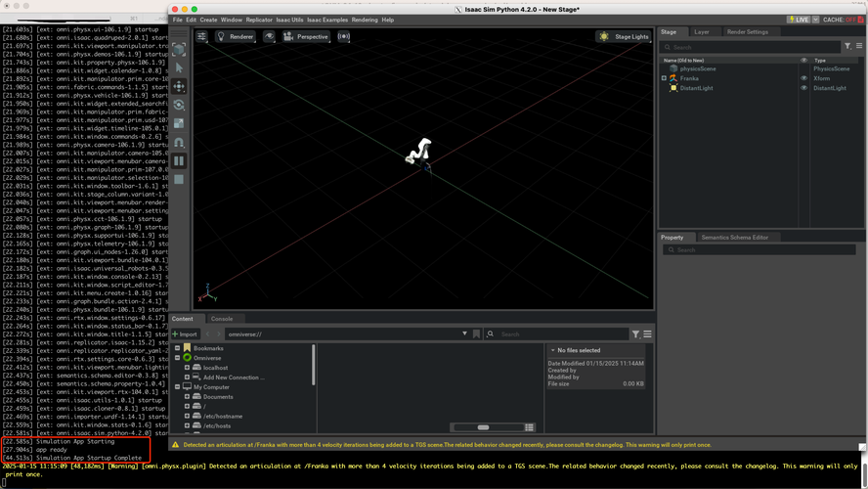This screenshot has height=489, width=868.
Task: Open the Renderer menu in viewport
Action: coord(236,36)
